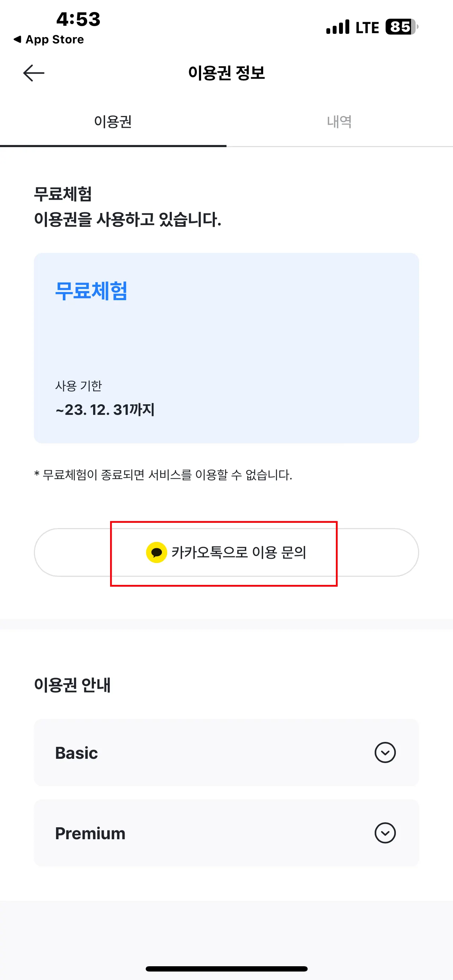Screen dimensions: 453x980
Task: Expand the Basic plan chevron
Action: [385, 752]
